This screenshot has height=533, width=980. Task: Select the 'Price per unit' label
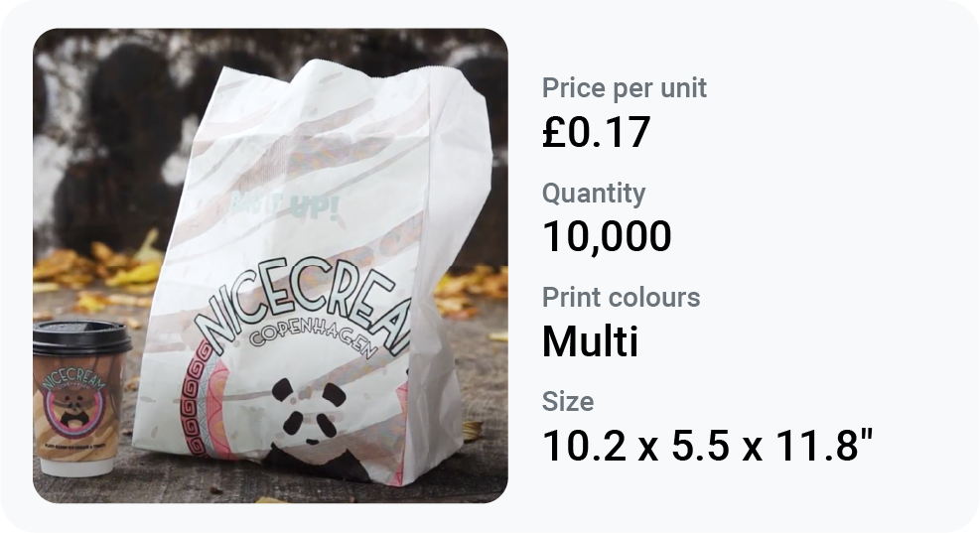click(x=625, y=88)
